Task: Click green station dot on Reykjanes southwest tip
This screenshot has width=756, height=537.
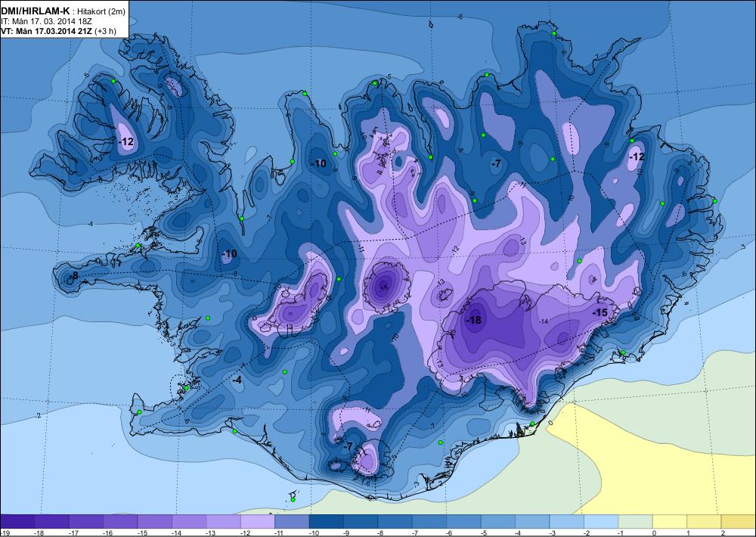Action: [x=139, y=412]
